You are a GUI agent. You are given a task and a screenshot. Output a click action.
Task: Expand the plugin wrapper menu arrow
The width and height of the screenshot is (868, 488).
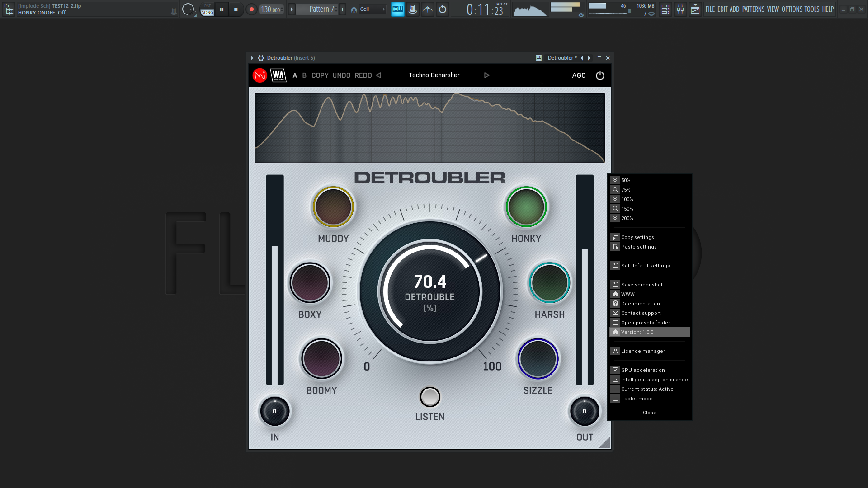252,58
